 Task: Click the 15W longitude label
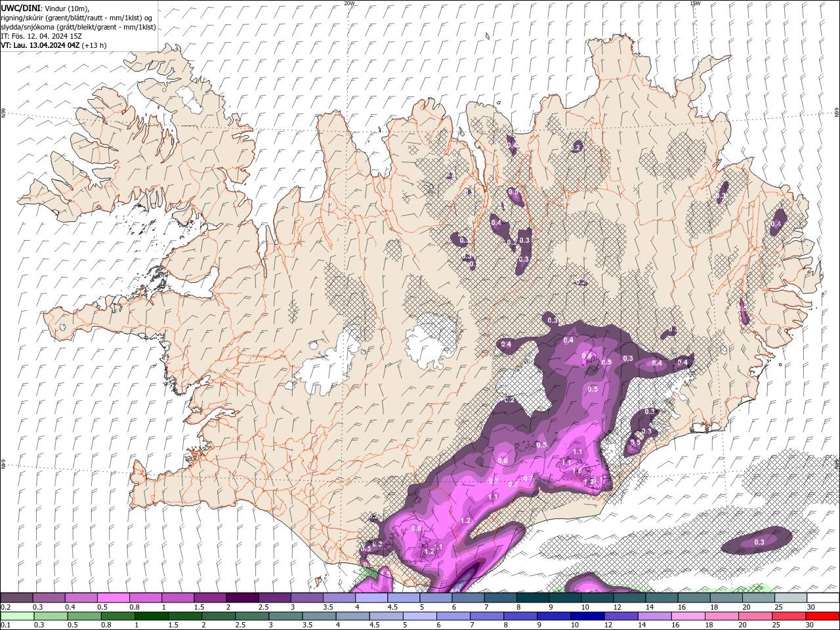(x=695, y=3)
